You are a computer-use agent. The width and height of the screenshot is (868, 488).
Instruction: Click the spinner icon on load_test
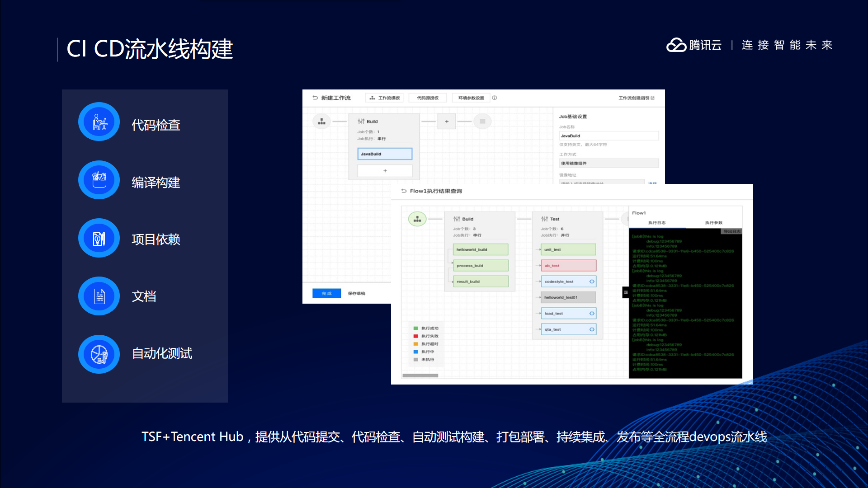592,313
